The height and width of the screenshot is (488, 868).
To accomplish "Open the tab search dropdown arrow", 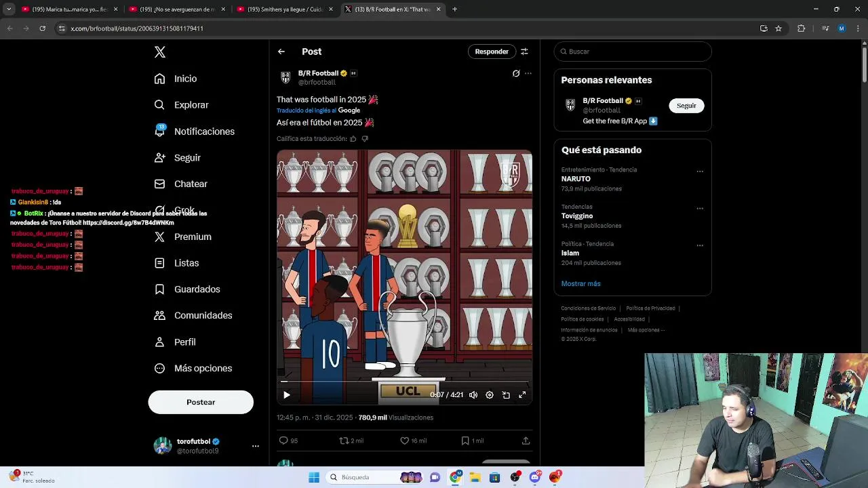I will (x=9, y=9).
